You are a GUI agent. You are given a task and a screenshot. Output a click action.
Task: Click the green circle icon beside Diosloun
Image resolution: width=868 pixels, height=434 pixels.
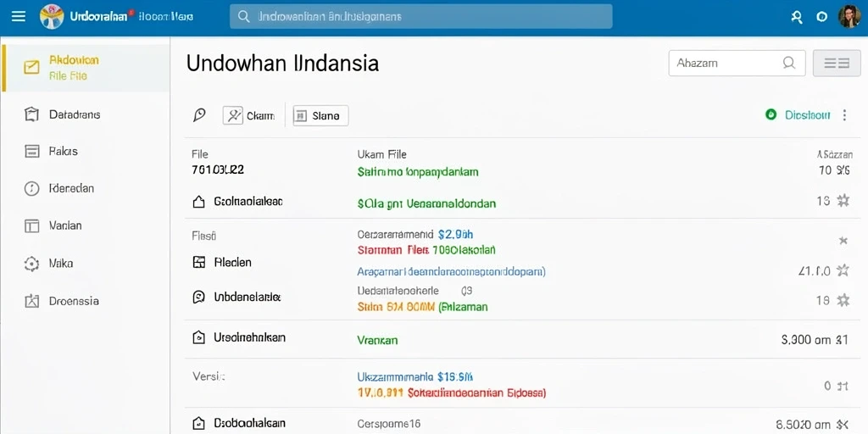coord(771,114)
